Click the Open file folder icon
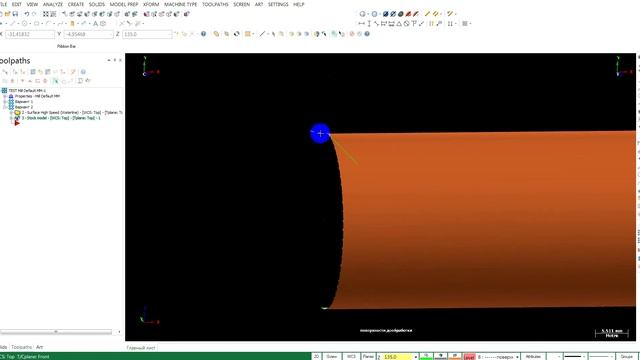 click(8, 14)
